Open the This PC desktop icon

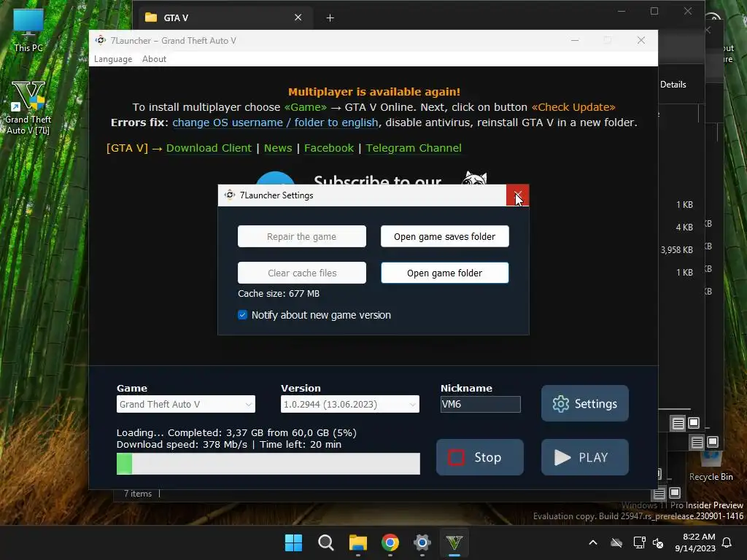[28, 30]
